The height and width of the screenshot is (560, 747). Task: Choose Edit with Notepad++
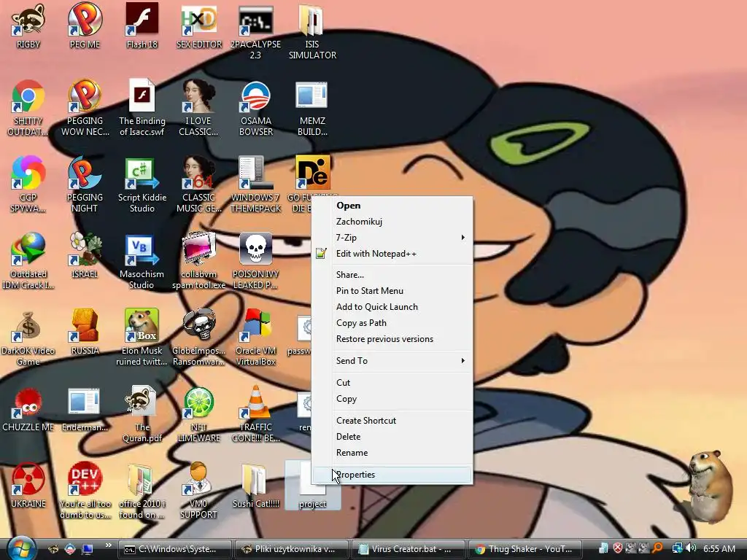pyautogui.click(x=392, y=254)
